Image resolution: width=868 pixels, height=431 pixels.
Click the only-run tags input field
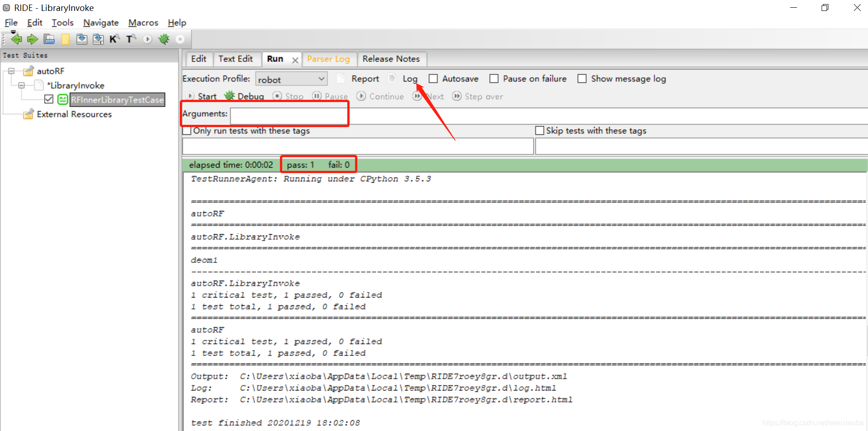[358, 146]
